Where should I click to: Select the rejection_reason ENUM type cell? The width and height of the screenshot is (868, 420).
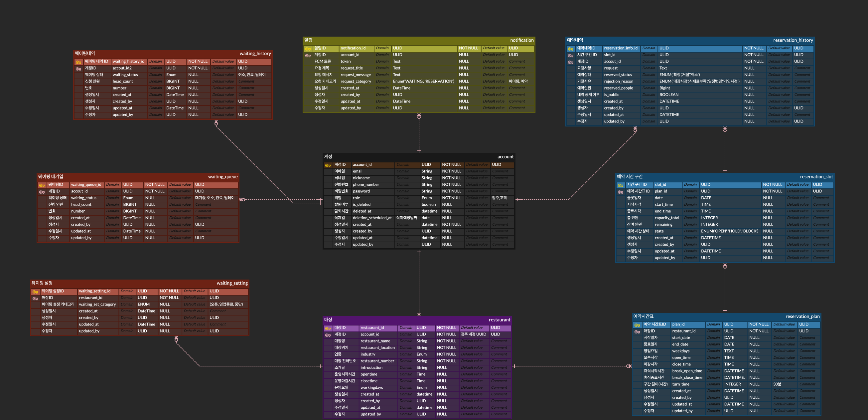click(699, 81)
